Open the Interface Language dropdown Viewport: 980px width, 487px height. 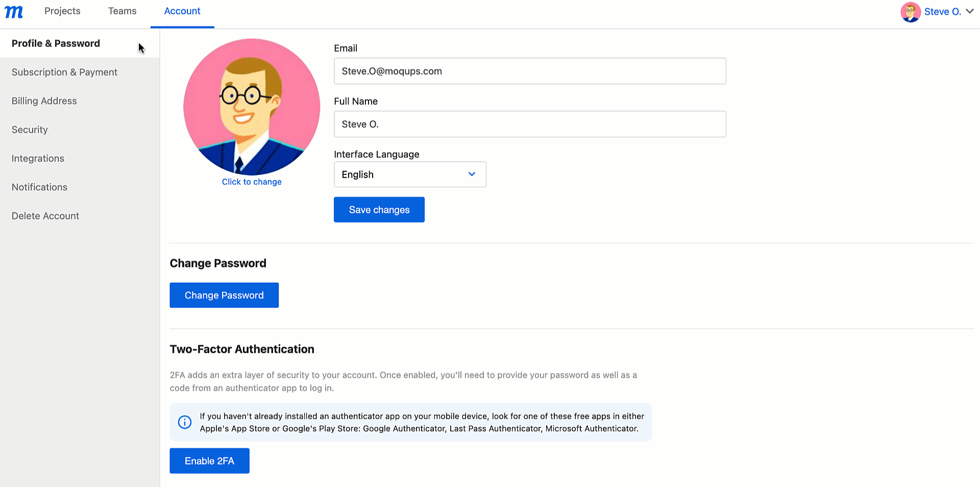point(410,174)
